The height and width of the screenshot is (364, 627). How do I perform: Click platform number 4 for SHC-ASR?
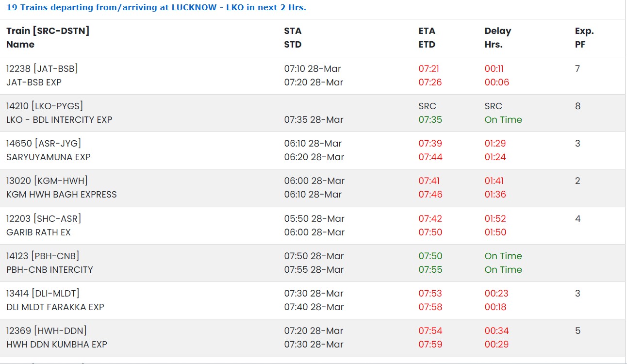[577, 219]
